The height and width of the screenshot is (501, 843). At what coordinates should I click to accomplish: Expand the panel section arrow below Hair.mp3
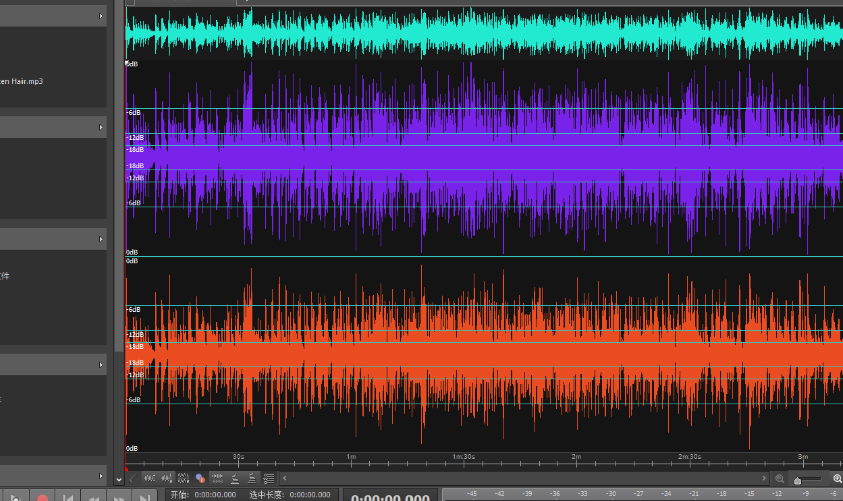(101, 127)
